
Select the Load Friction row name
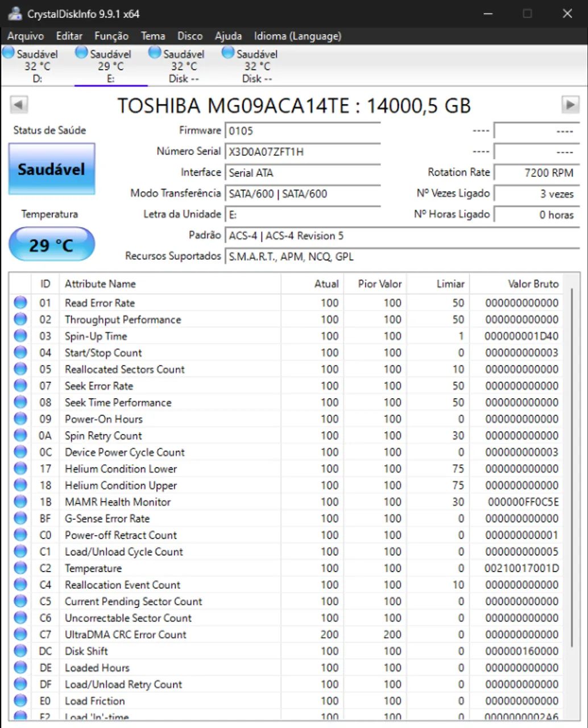pyautogui.click(x=94, y=701)
